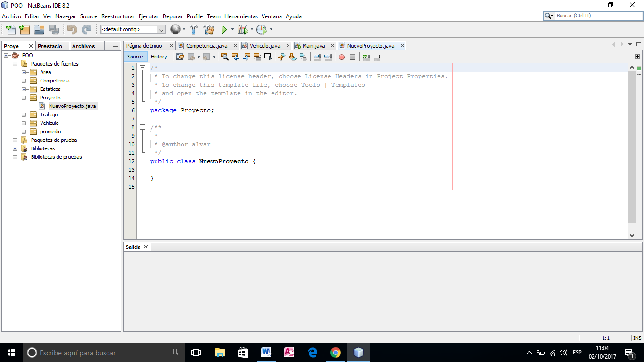Screen dimensions: 644x362
Task: Open the default config dropdown
Action: [x=160, y=29]
